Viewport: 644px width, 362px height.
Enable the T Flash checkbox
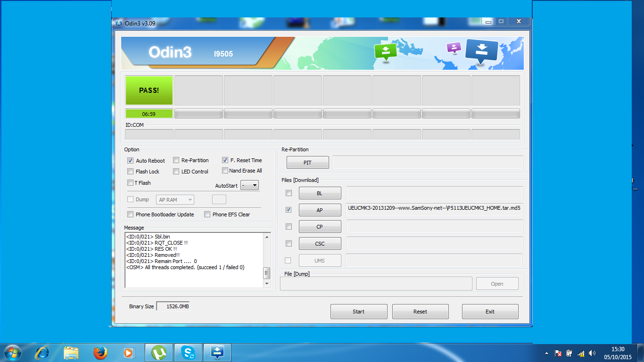[x=131, y=183]
